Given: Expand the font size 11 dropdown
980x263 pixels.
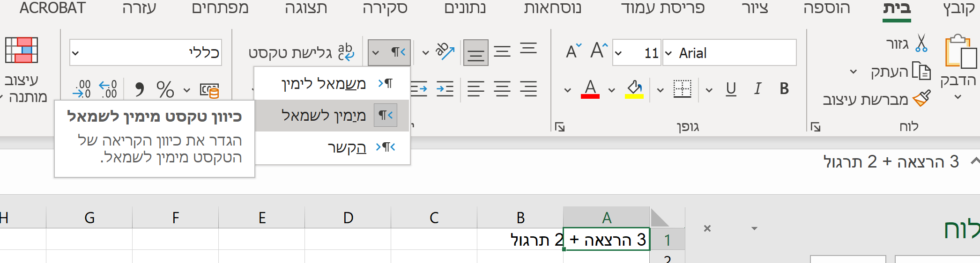Looking at the screenshot, I should click(618, 53).
